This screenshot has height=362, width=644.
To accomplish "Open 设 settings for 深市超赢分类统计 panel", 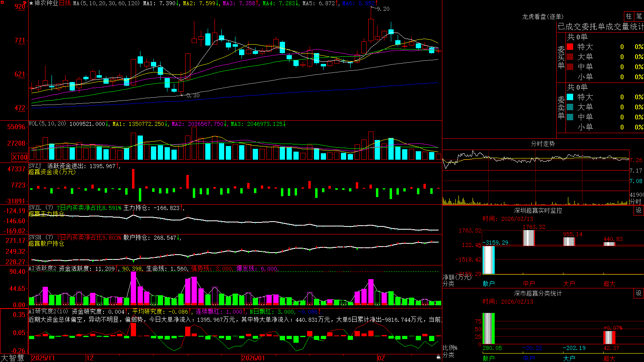I will 639,293.
